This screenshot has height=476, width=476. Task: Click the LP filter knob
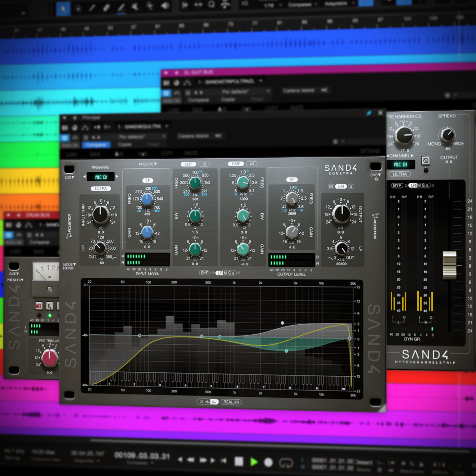tap(341, 249)
